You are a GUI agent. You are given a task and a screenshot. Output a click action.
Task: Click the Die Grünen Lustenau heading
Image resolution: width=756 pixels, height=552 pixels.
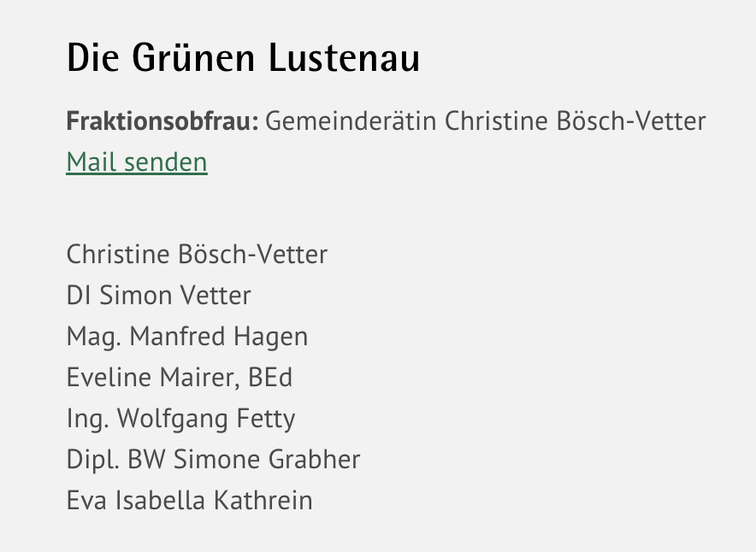(x=244, y=58)
